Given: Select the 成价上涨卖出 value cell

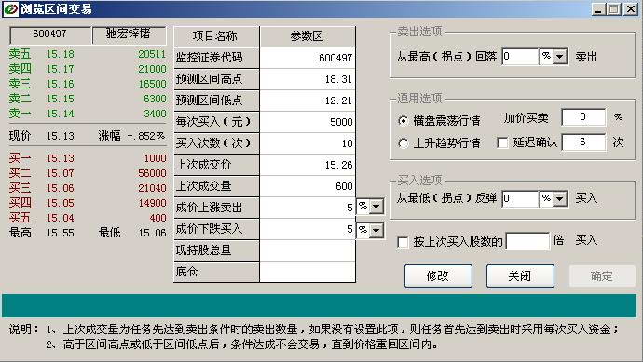Looking at the screenshot, I should point(308,208).
